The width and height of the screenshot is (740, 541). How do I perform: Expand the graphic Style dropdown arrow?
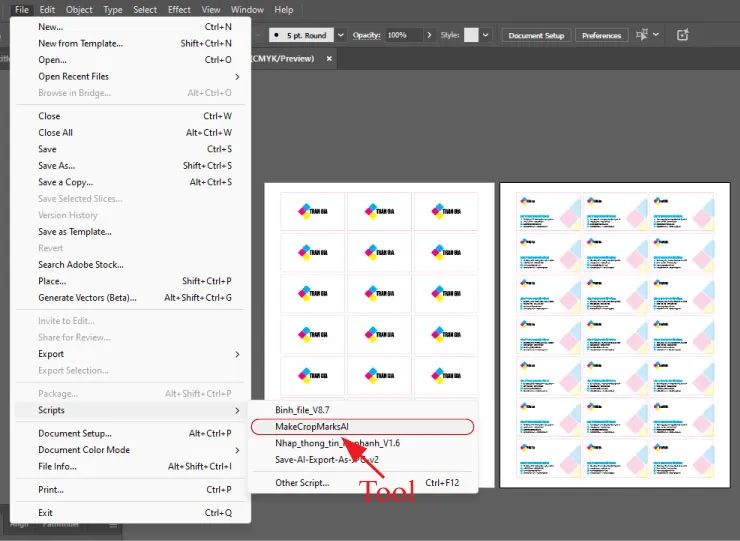click(x=485, y=35)
